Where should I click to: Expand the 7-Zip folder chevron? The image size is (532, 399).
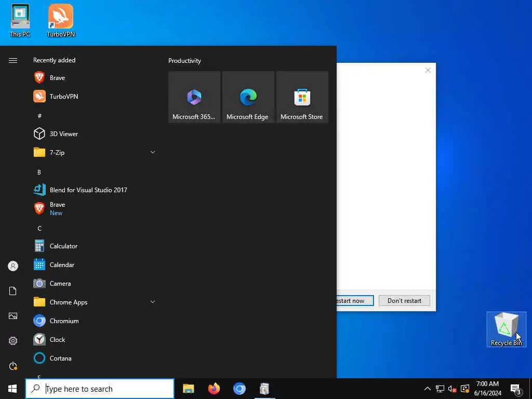152,152
